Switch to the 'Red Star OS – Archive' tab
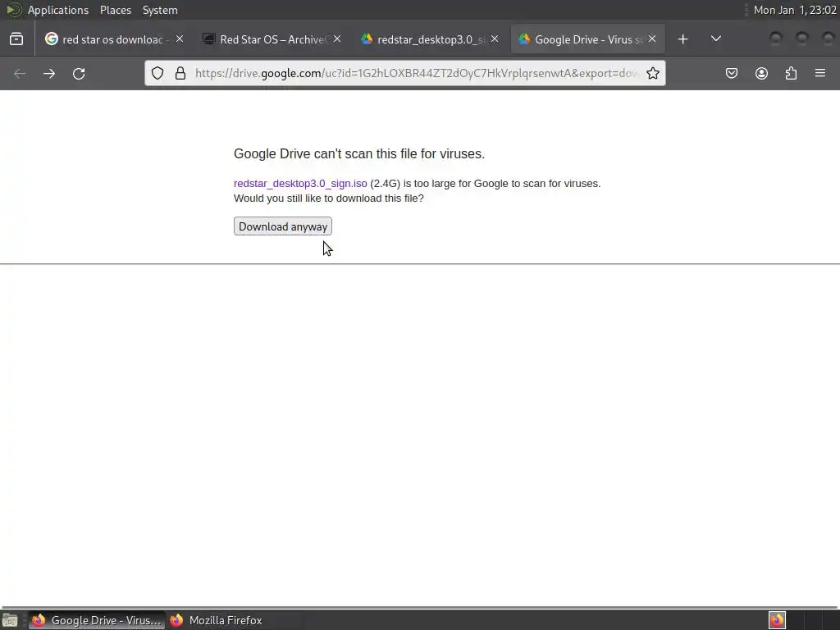Screen dimensions: 840x630 tap(272, 39)
